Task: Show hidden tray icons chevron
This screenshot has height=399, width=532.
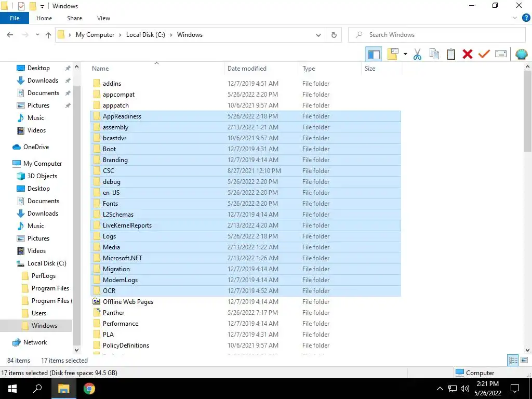Action: [x=440, y=389]
